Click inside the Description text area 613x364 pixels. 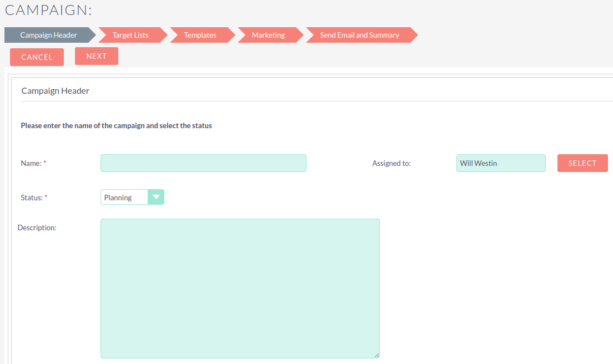coord(240,288)
